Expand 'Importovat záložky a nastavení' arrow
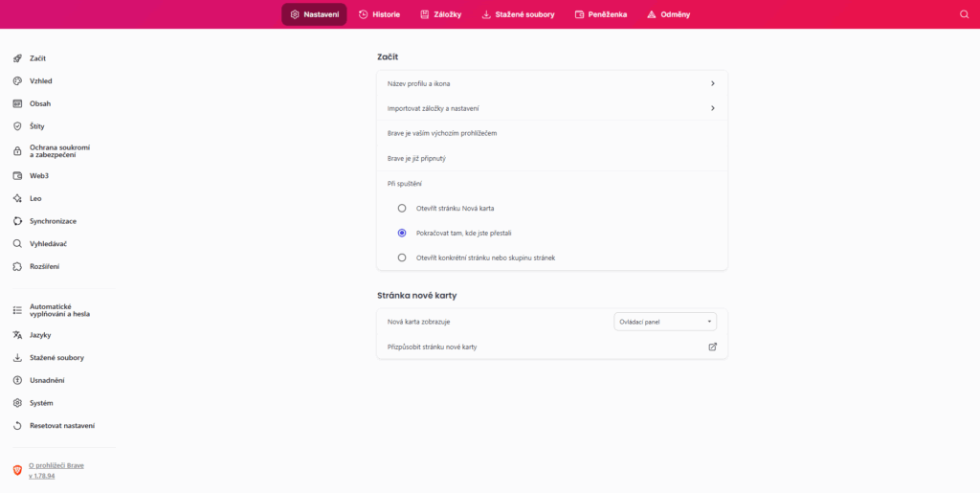Screen dimensions: 980x493 [712, 108]
